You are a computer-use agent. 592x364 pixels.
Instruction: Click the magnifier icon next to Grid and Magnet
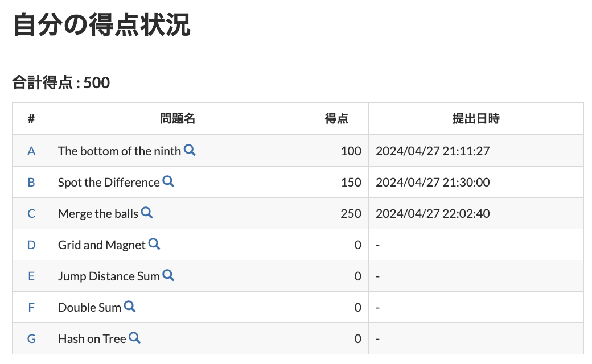pyautogui.click(x=154, y=243)
